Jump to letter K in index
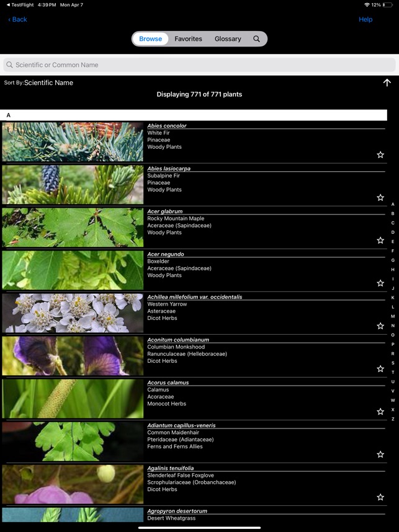Screen dimensions: 399x532 [x=393, y=298]
